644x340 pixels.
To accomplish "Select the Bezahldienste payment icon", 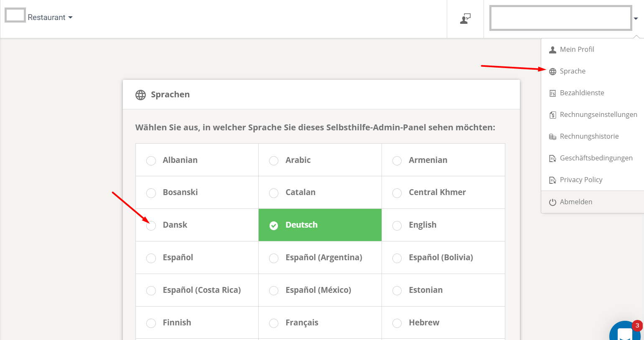I will 552,93.
